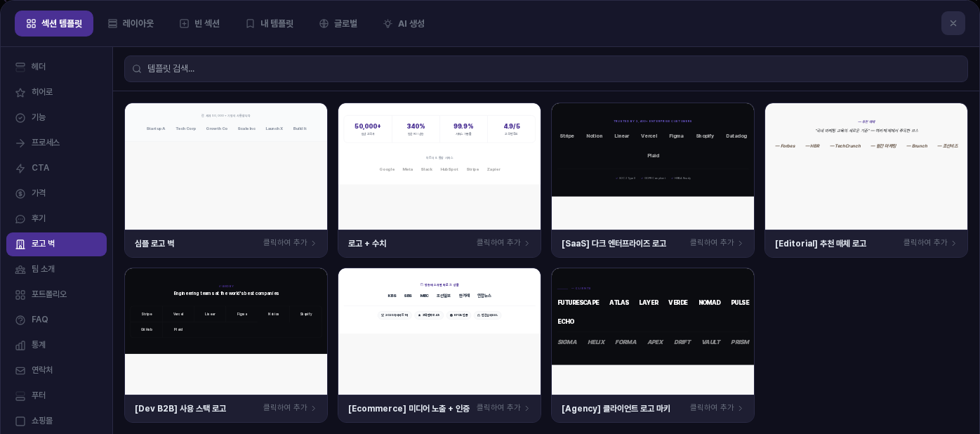Image resolution: width=980 pixels, height=434 pixels.
Task: Click 로고 + 수치 template thumbnail
Action: click(439, 166)
